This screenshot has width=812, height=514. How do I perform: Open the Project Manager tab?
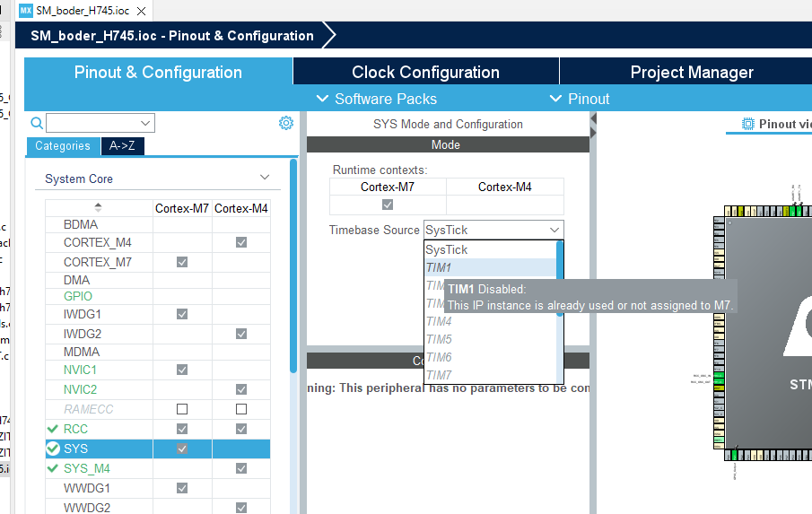point(691,73)
